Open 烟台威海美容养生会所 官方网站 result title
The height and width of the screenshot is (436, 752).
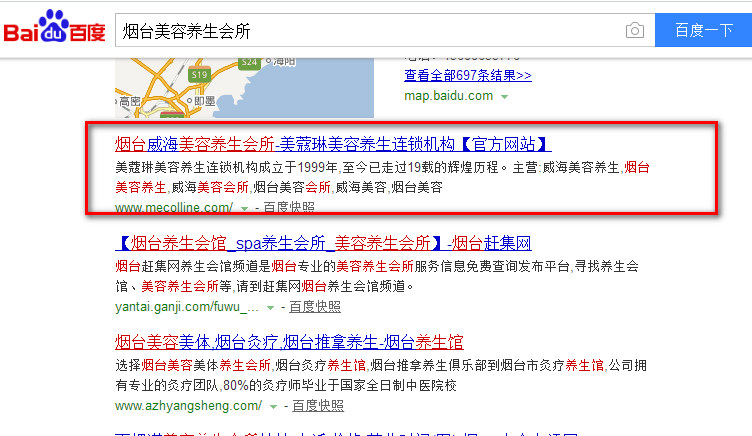click(x=334, y=144)
